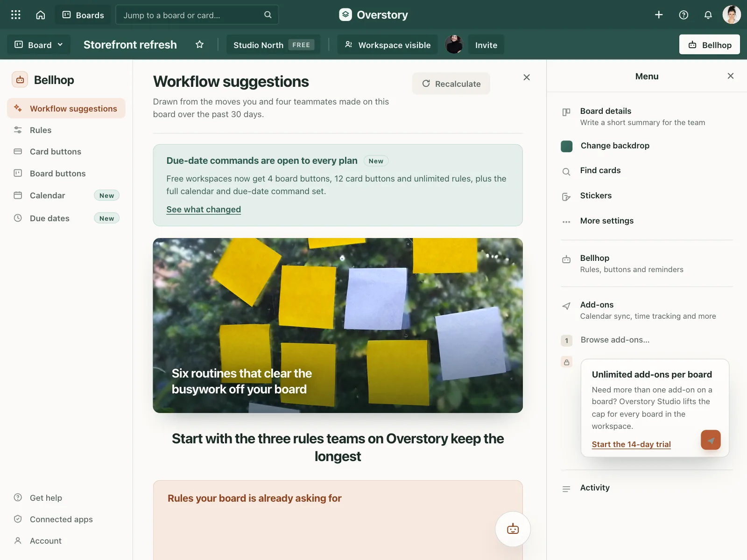This screenshot has width=747, height=560.
Task: Star the Storefront refresh board
Action: tap(200, 45)
